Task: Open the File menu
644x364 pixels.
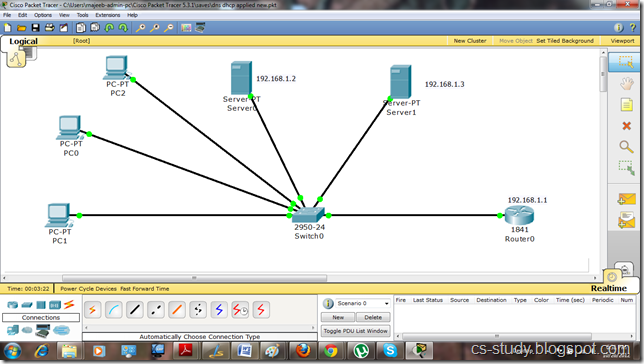Action: pyautogui.click(x=7, y=15)
